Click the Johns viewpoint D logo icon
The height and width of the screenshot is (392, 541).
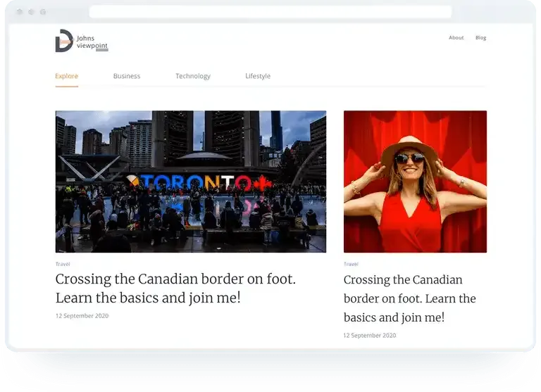click(64, 41)
